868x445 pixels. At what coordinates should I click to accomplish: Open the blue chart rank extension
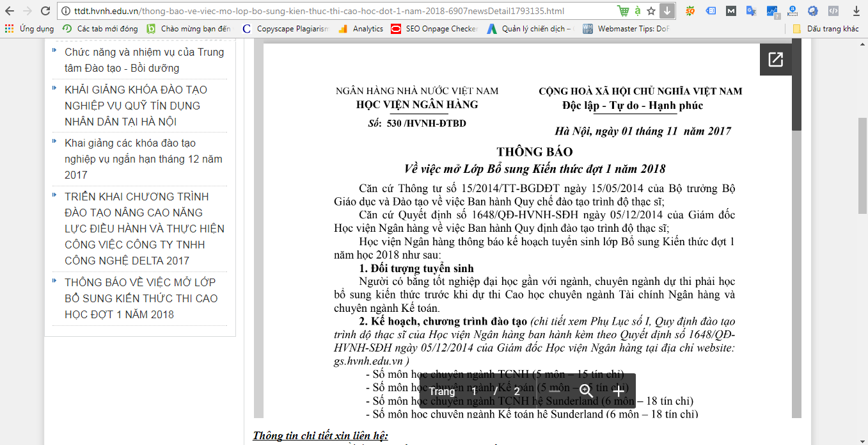(772, 11)
